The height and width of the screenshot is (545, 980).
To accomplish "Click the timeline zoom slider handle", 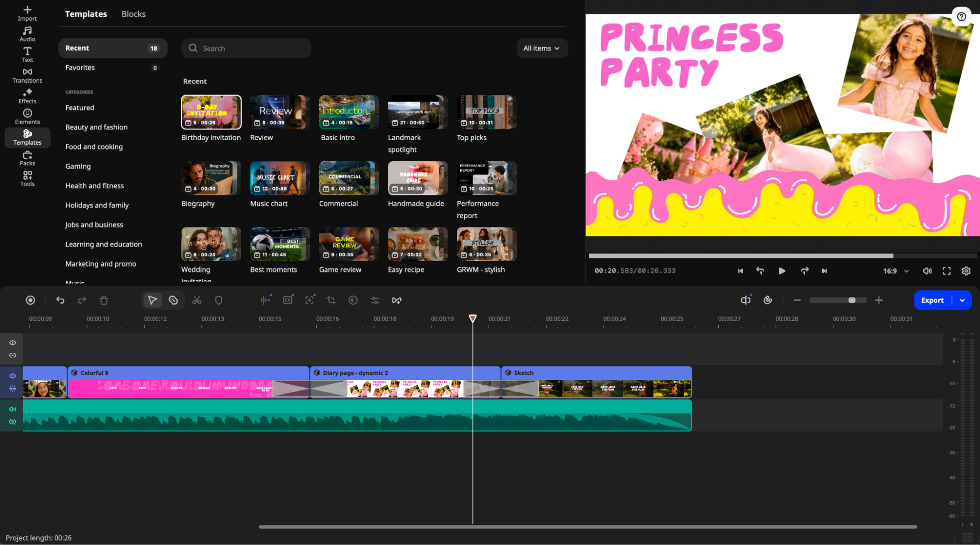I will pos(852,300).
